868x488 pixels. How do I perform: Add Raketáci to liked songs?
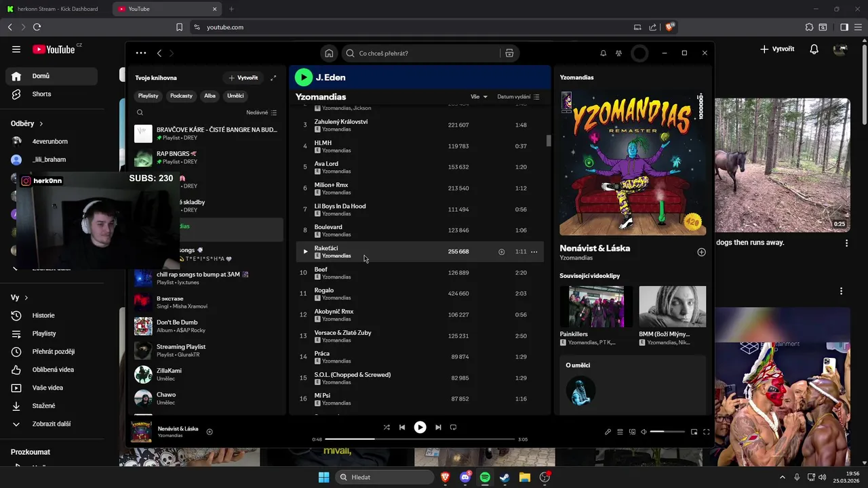pos(501,251)
